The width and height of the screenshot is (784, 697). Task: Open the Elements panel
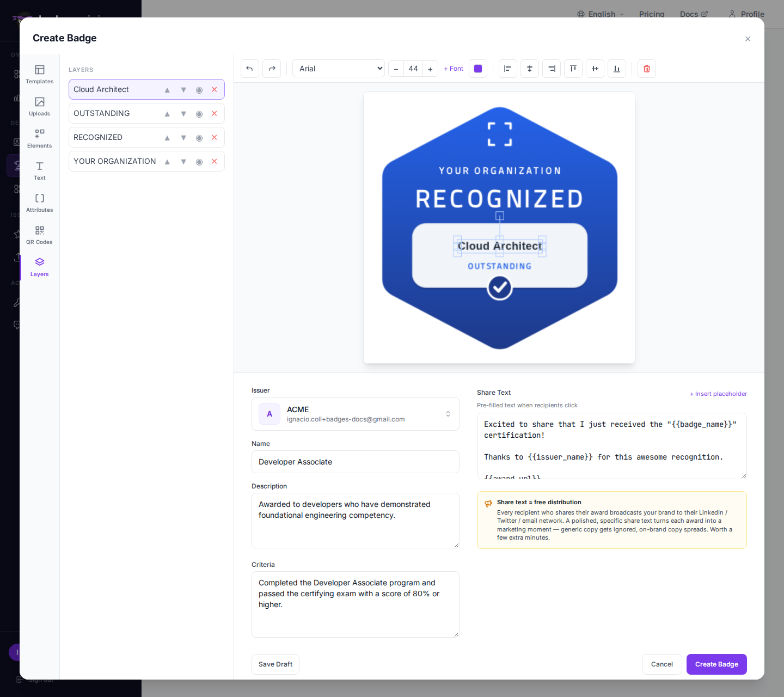40,139
